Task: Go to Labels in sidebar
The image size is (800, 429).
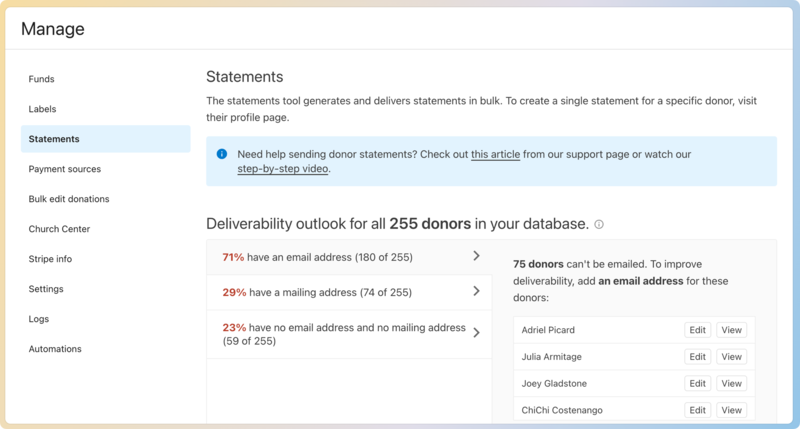Action: point(43,109)
